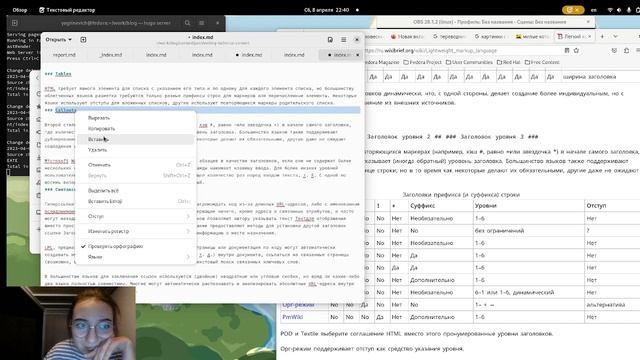Click the Tables heading in the editor
Image resolution: width=640 pixels, height=360 pixels.
click(63, 74)
